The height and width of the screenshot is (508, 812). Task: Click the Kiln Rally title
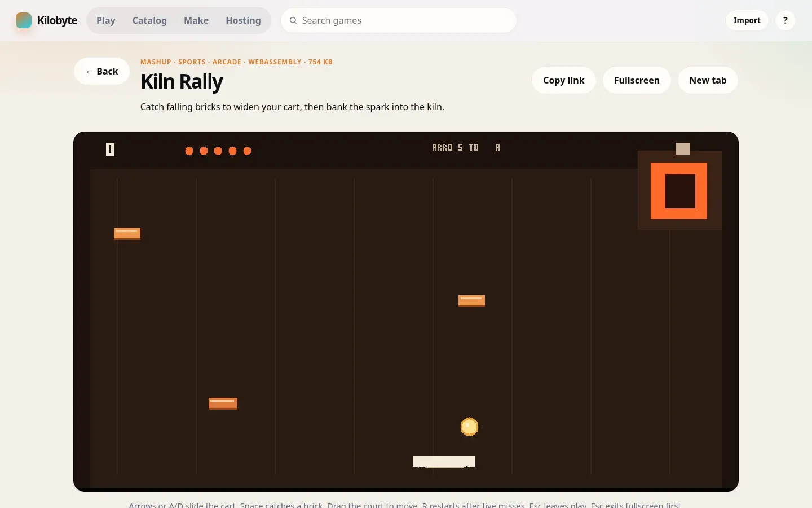pyautogui.click(x=182, y=81)
